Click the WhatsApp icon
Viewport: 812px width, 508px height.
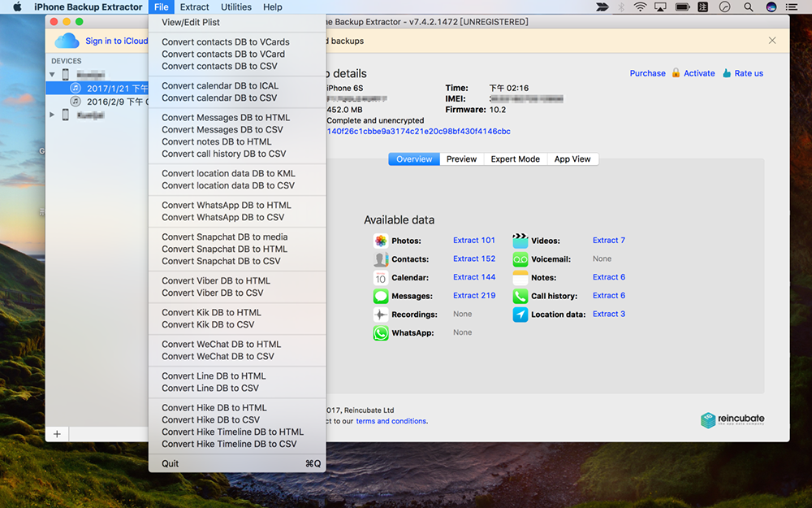tap(381, 332)
